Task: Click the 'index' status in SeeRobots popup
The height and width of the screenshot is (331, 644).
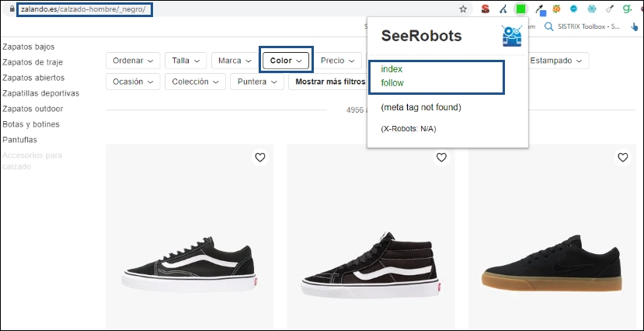Action: tap(392, 69)
